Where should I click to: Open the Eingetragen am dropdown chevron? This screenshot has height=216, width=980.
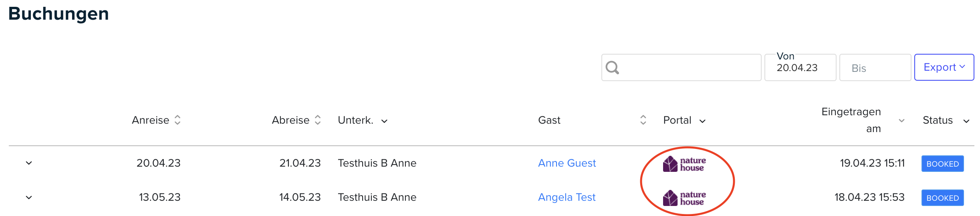click(x=901, y=120)
